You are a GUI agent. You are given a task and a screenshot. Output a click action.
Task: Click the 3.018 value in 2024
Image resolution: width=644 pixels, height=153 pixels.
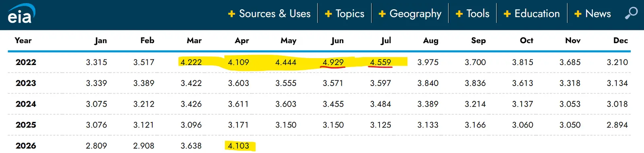pyautogui.click(x=617, y=104)
